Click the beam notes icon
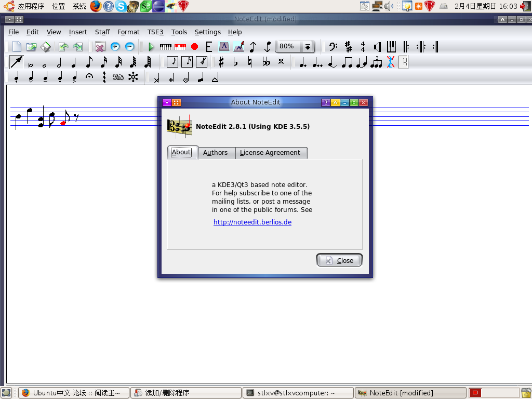Screen dimensions: 532x399 (347, 62)
